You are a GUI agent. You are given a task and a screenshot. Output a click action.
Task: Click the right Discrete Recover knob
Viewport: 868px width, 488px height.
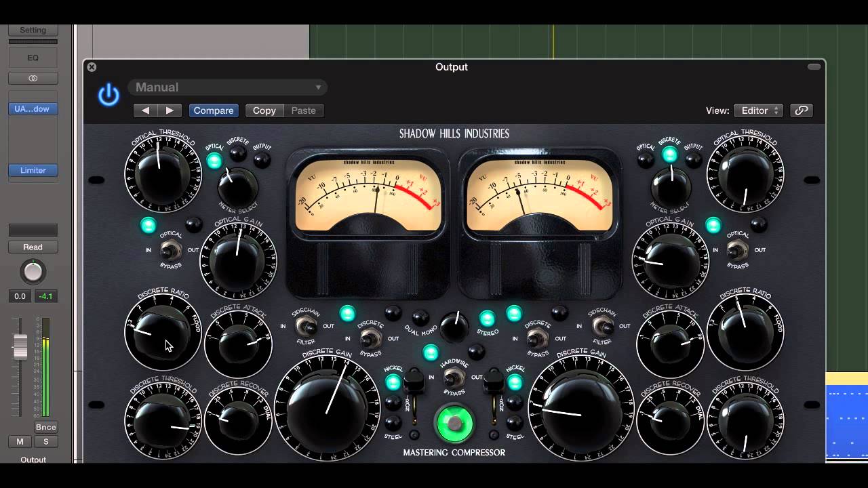tap(670, 420)
